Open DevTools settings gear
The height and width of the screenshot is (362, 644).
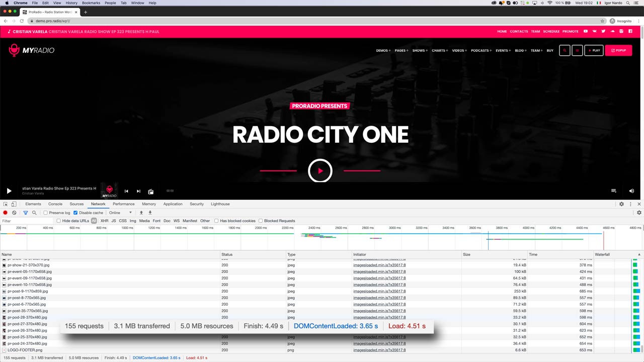tap(621, 204)
